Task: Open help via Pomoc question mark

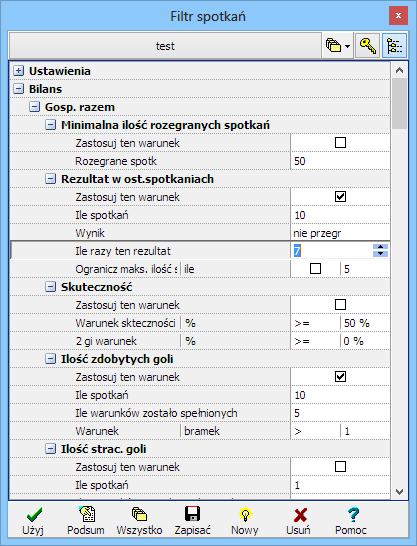Action: [x=351, y=521]
